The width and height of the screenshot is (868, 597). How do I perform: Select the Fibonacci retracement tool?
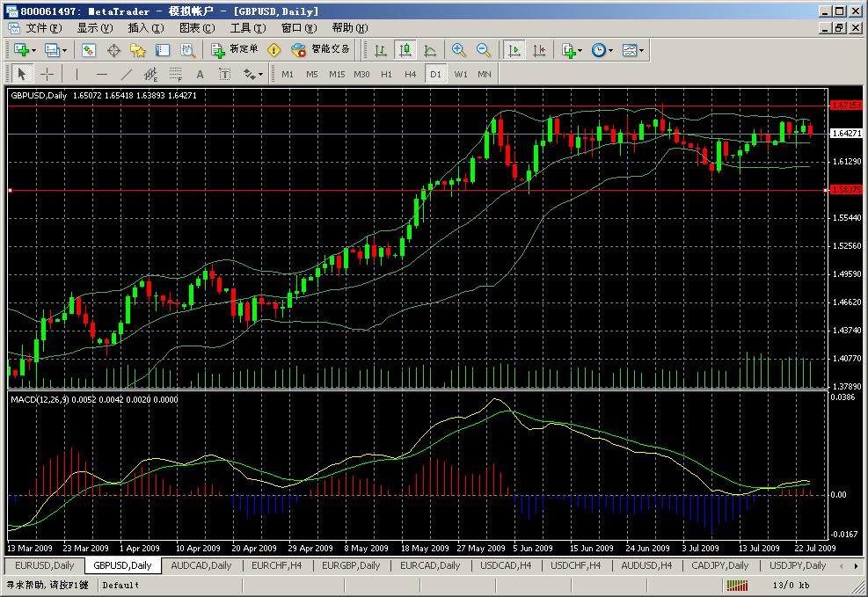pos(175,74)
